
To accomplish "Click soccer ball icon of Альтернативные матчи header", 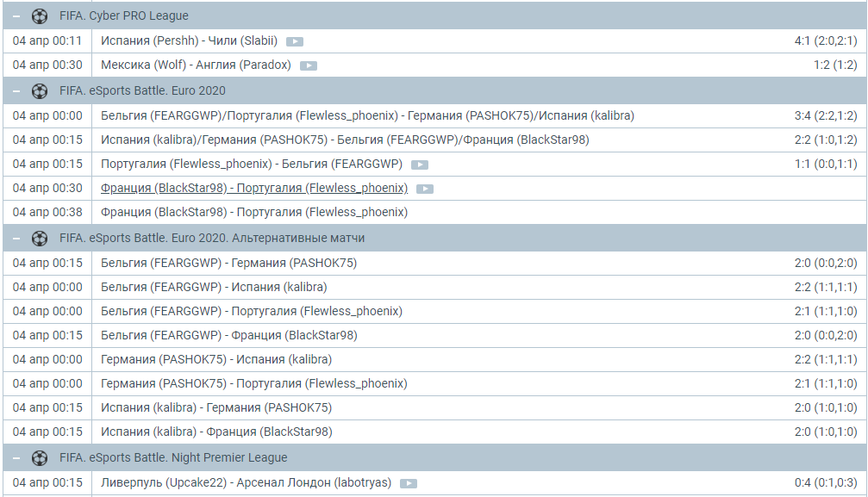I will pyautogui.click(x=40, y=239).
